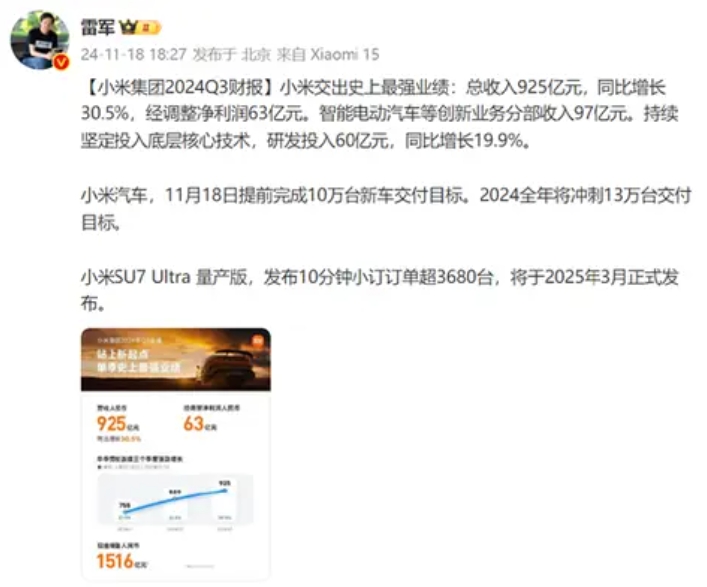Screen dimensions: 707x587
Task: Click the paragraph mentioning 10万台新车交付目标
Action: (386, 209)
